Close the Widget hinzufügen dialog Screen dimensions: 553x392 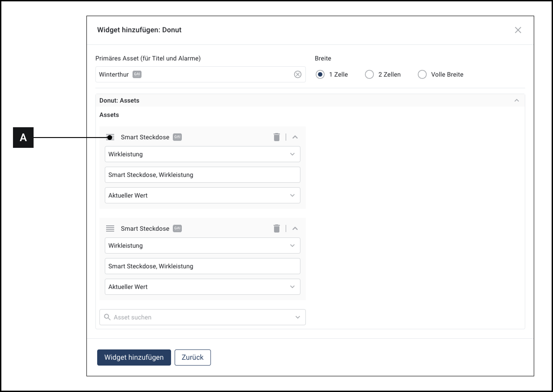coord(518,30)
